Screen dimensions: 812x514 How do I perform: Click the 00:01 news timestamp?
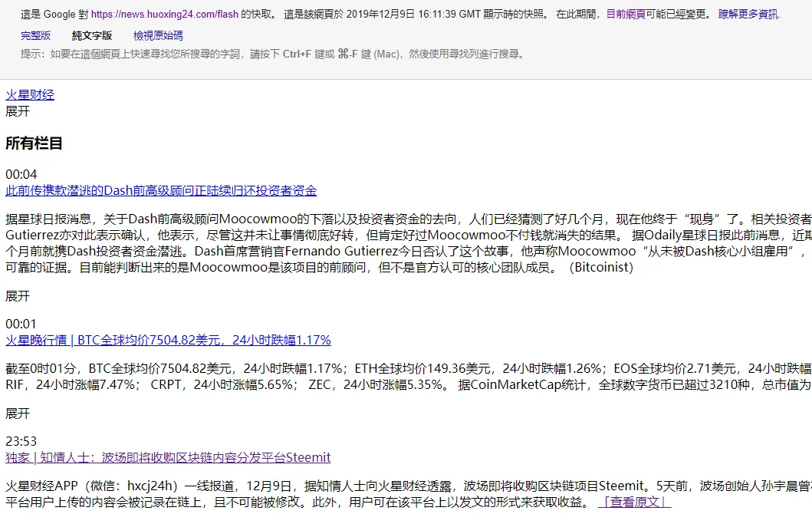(21, 324)
